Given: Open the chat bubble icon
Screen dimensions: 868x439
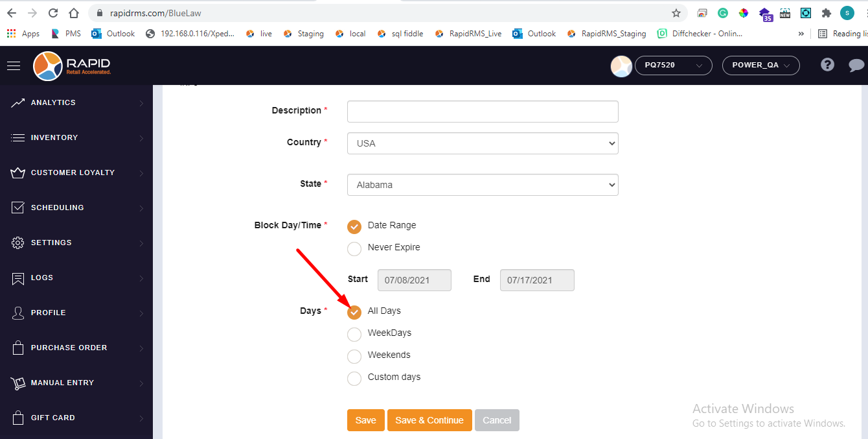Looking at the screenshot, I should [856, 65].
